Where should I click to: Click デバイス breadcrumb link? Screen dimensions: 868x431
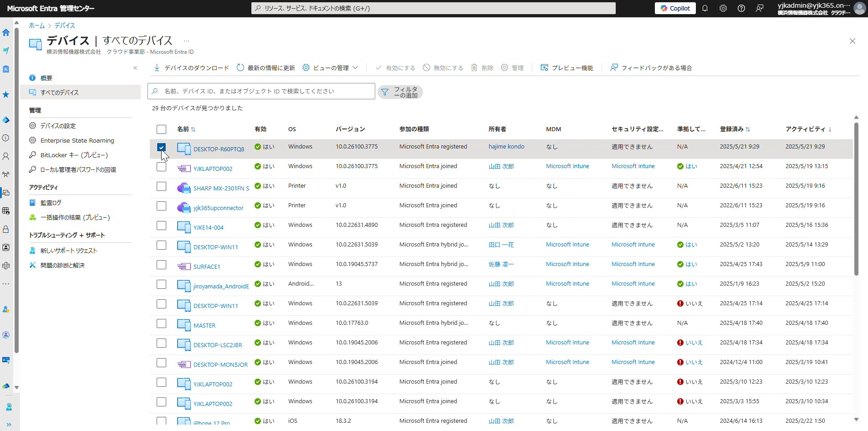pos(65,26)
